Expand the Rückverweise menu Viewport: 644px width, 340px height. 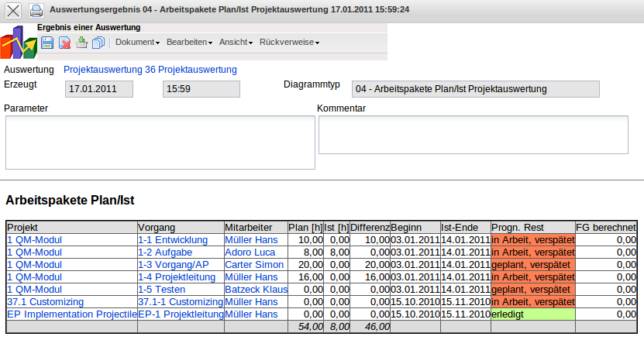tap(289, 42)
